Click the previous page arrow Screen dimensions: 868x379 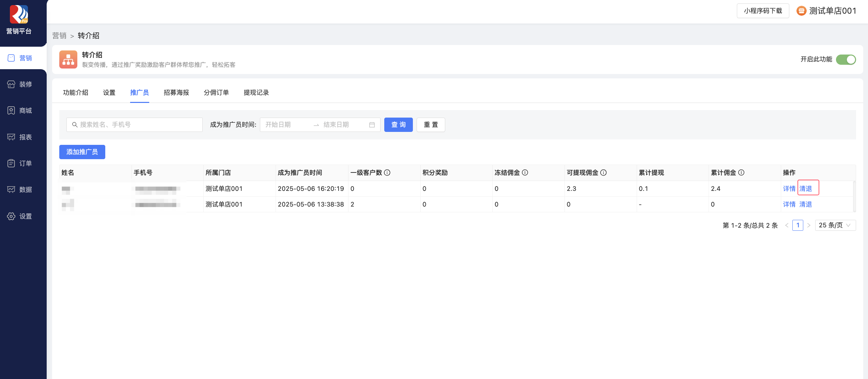point(787,225)
